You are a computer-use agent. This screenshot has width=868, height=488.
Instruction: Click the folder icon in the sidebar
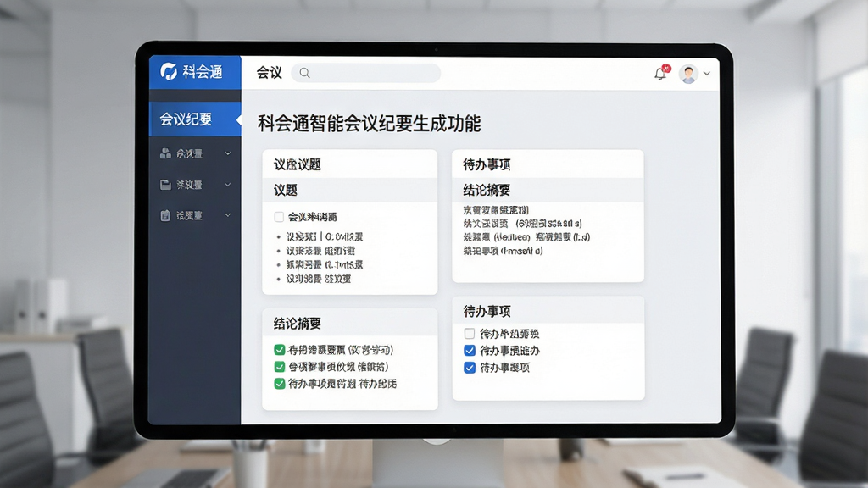point(165,184)
